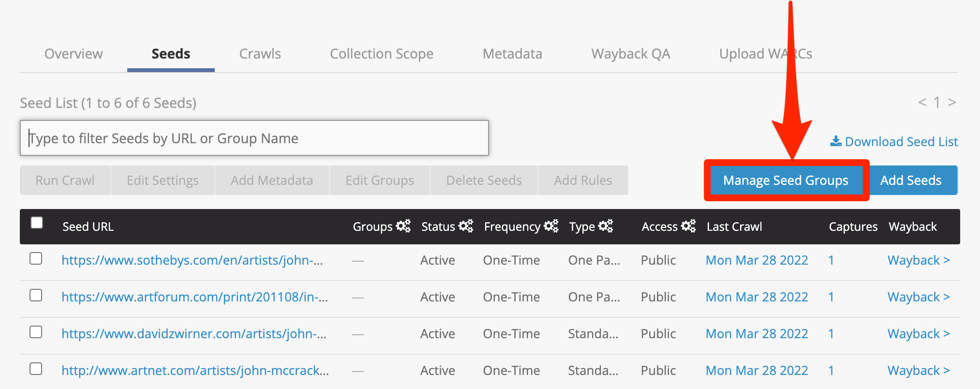Tick the davidzwirner.com seed checkbox
The image size is (980, 389).
(36, 332)
